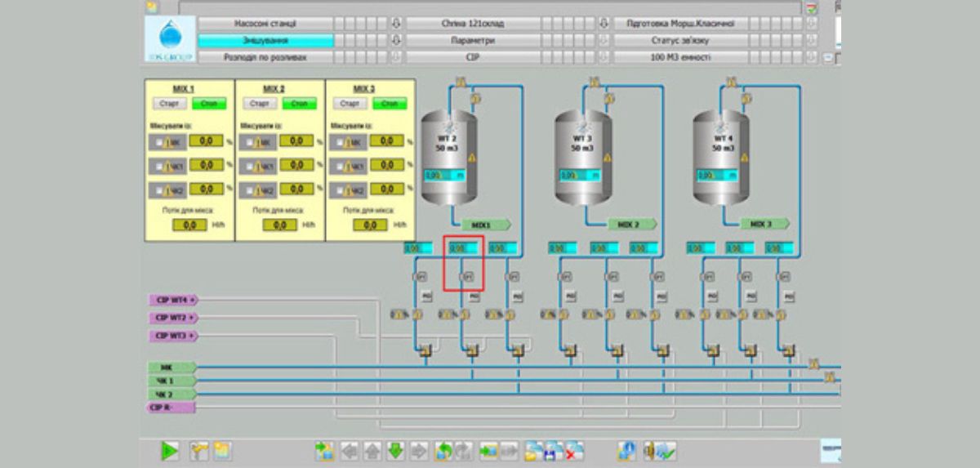Screen dimensions: 980x468
Task: Open the Статус зв'язку screen
Action: click(680, 40)
